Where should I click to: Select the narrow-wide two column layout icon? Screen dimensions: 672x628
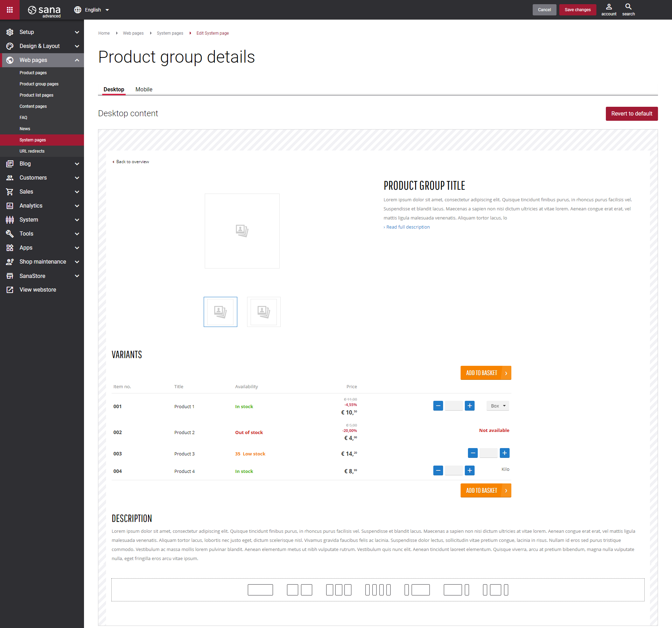point(417,590)
